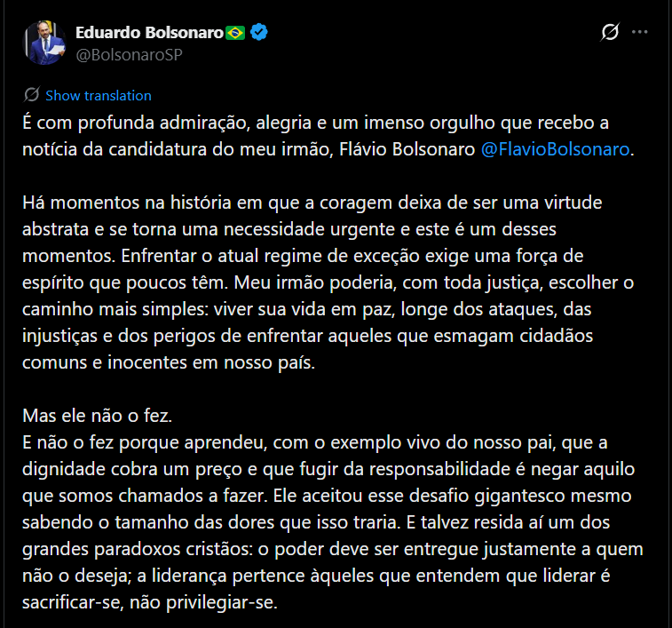Click the opening line 'É com profunda admiração'
672x628 pixels.
coord(115,123)
